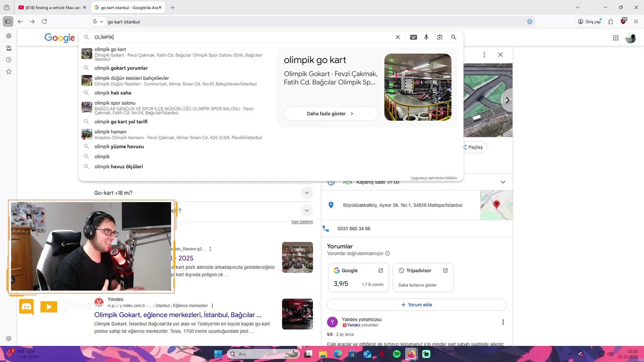The width and height of the screenshot is (644, 362).
Task: Open the Tripadvisor reviews card
Action: [x=423, y=278]
